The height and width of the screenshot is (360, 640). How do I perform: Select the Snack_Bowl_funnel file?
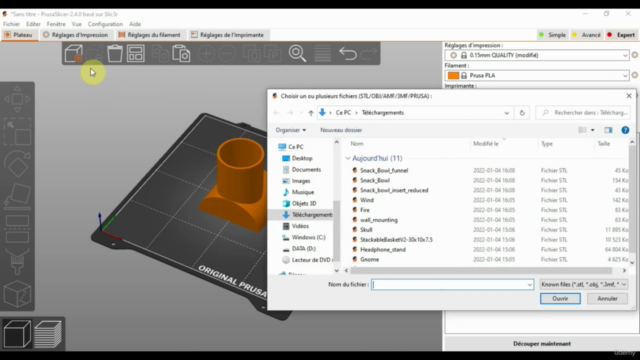pos(384,171)
